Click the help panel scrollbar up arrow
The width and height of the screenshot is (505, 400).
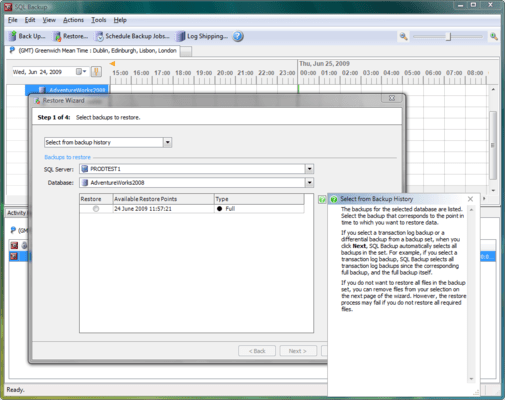click(471, 210)
